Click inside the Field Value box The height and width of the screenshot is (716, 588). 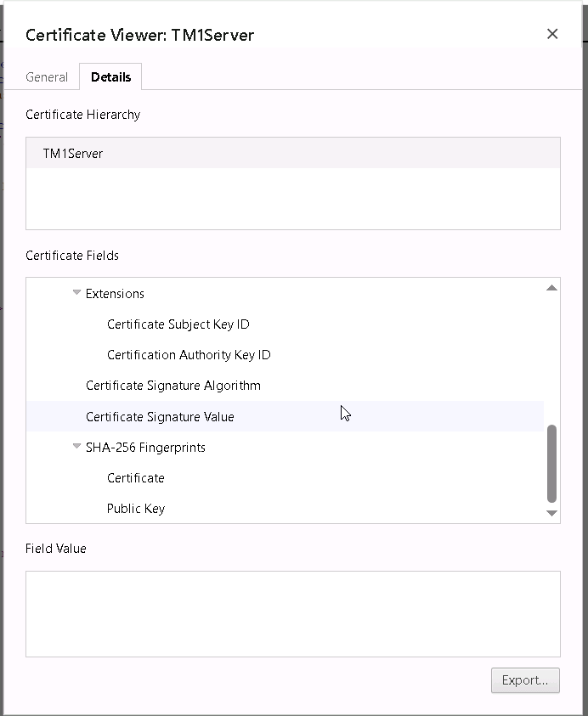292,613
